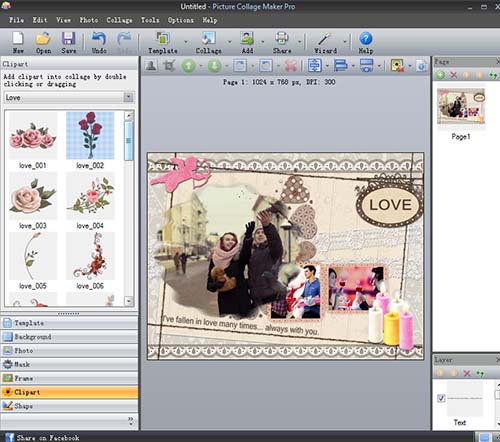Screen dimensions: 500x442
Task: Open the Help menu
Action: (210, 20)
